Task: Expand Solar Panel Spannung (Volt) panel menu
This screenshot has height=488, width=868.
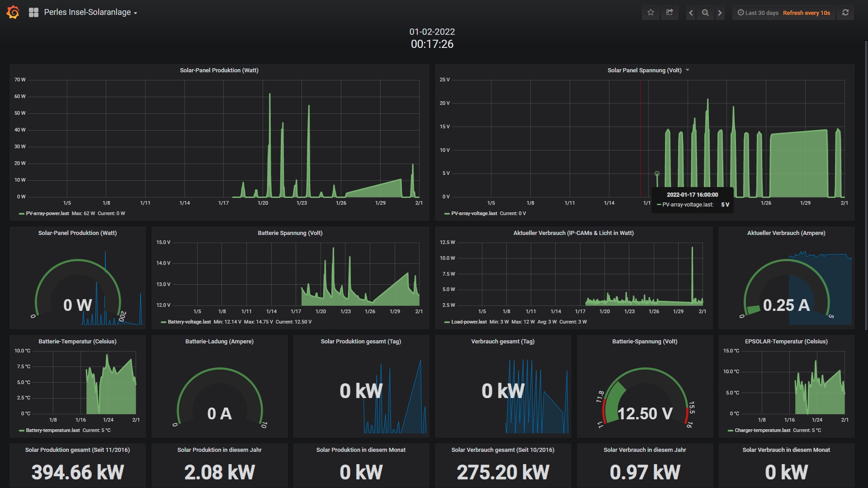Action: pyautogui.click(x=688, y=70)
